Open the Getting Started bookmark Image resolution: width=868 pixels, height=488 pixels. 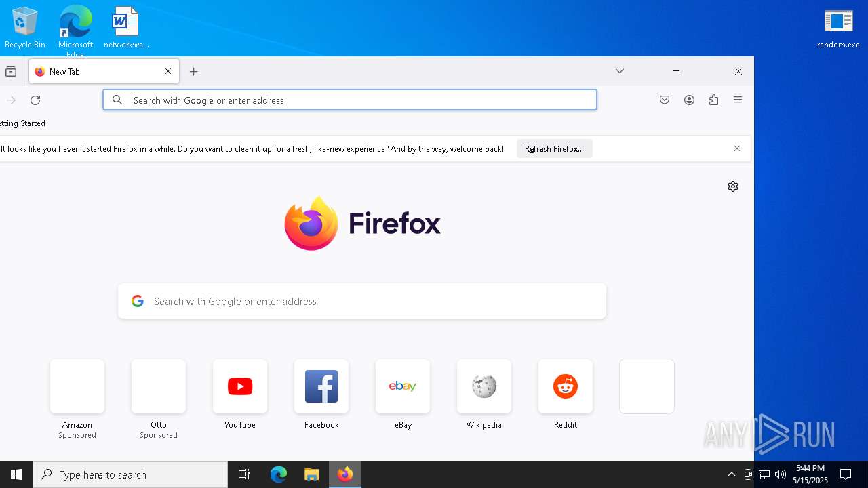click(x=22, y=123)
